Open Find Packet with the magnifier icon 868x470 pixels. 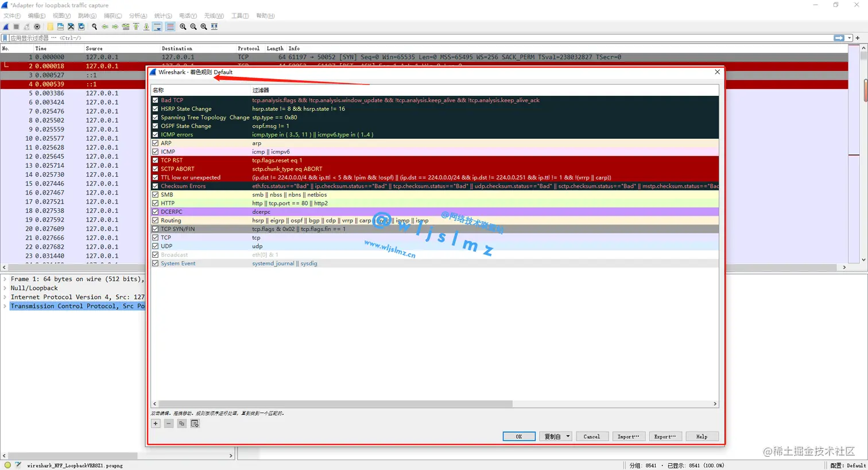coord(95,26)
